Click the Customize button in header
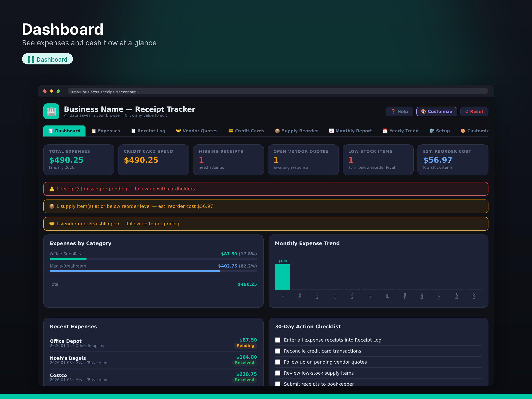Image resolution: width=532 pixels, height=399 pixels. [437, 112]
